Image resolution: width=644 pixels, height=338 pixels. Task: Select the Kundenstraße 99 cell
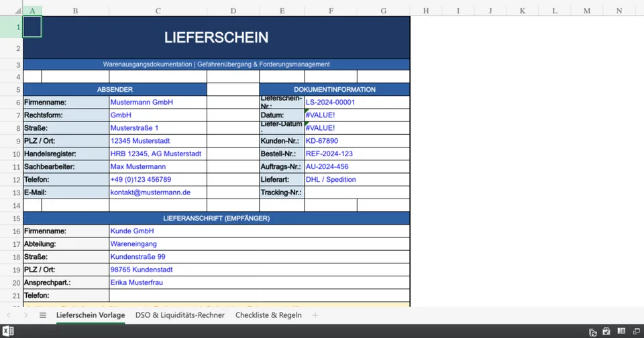[x=259, y=257]
